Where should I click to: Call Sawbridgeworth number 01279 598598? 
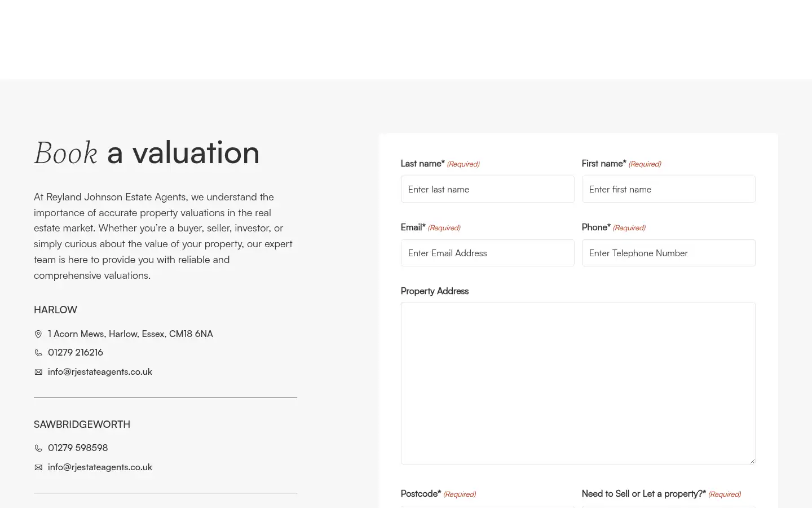coord(78,448)
